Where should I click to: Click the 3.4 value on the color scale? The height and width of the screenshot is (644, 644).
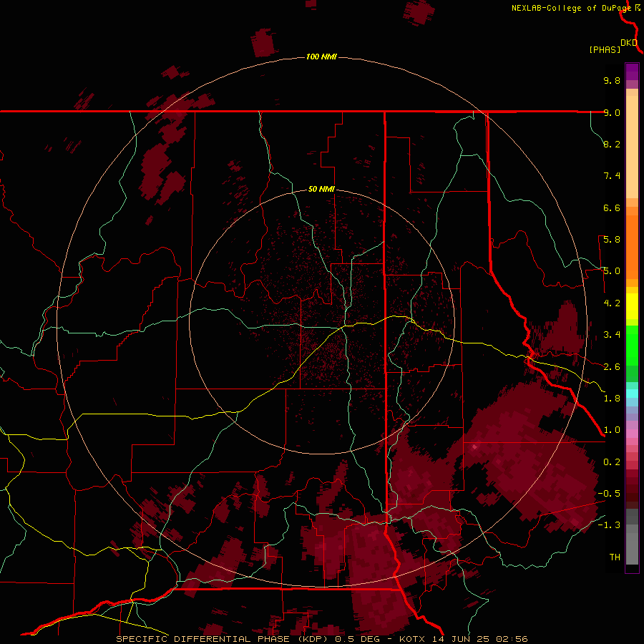612,335
